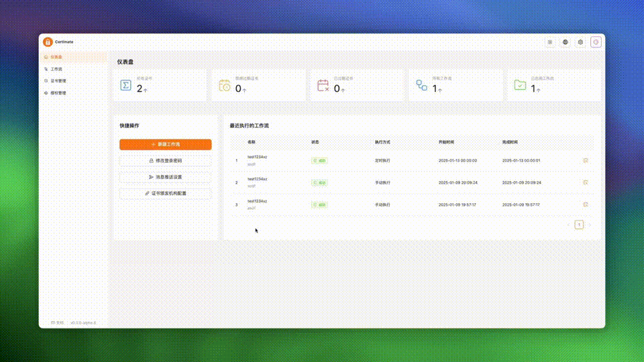The image size is (644, 362).
Task: Click the folder check icon for enabled workflows
Action: coord(520,85)
